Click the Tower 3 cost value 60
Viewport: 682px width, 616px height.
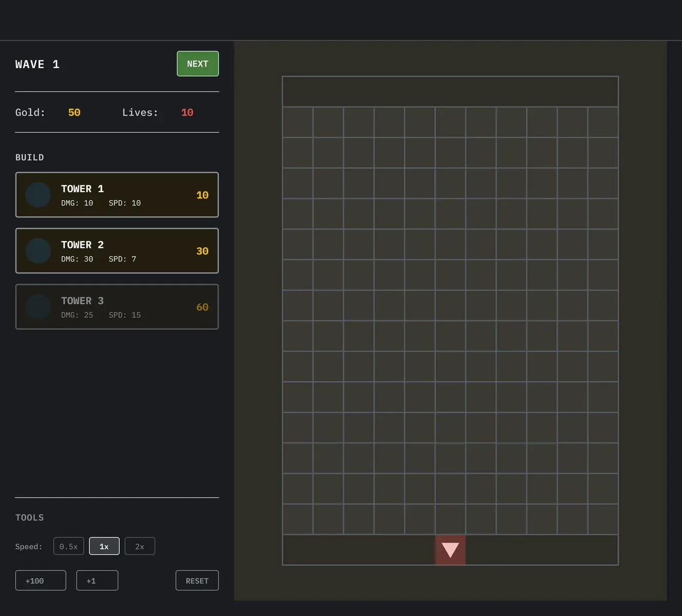[202, 307]
